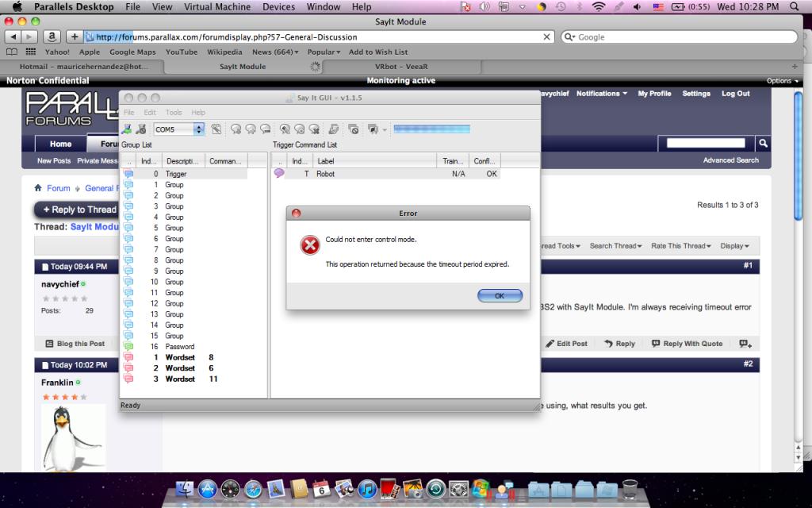Open the Popular bookmarks dropdown

(x=324, y=52)
